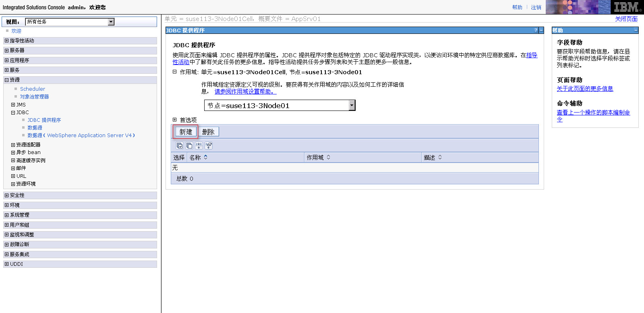Screen dimensions: 644x313
Task: Click the 删除 button
Action: pos(208,131)
